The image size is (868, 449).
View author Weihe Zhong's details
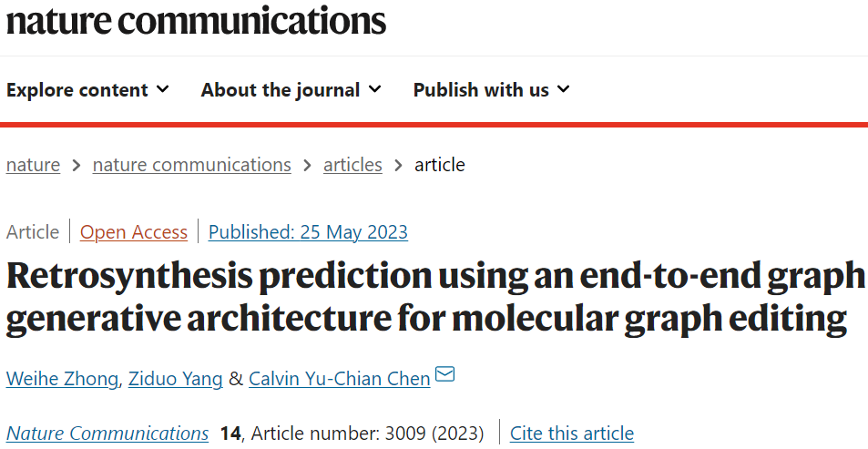[x=62, y=379]
